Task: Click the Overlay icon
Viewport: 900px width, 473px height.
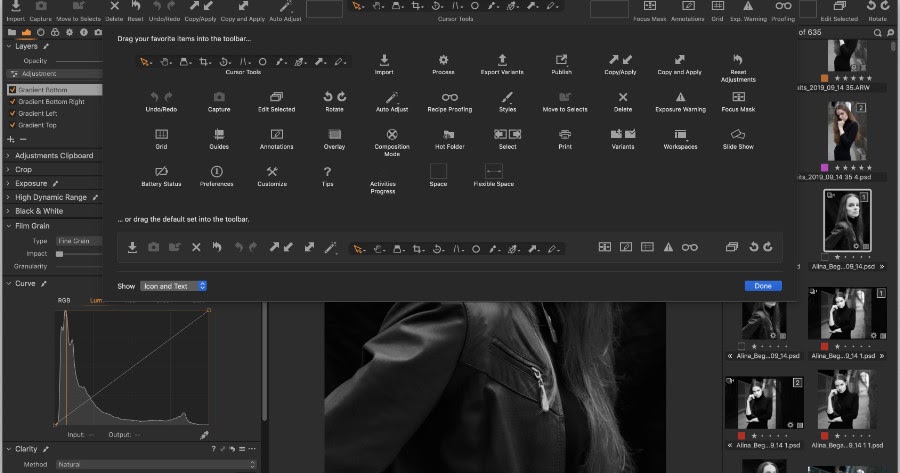Action: [x=335, y=134]
